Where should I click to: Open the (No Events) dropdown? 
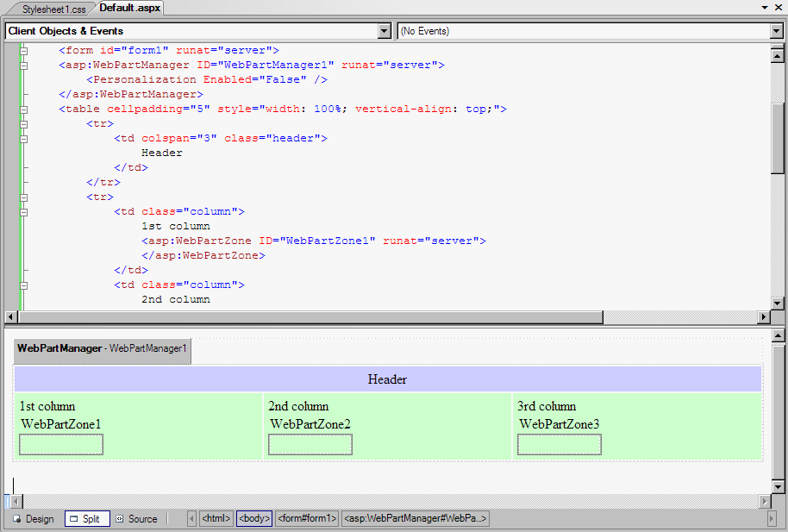(777, 31)
